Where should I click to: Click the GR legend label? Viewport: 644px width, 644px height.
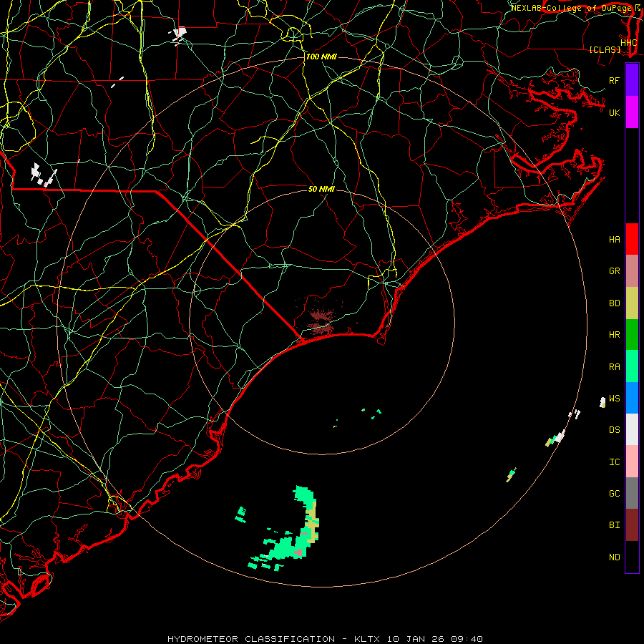[615, 271]
